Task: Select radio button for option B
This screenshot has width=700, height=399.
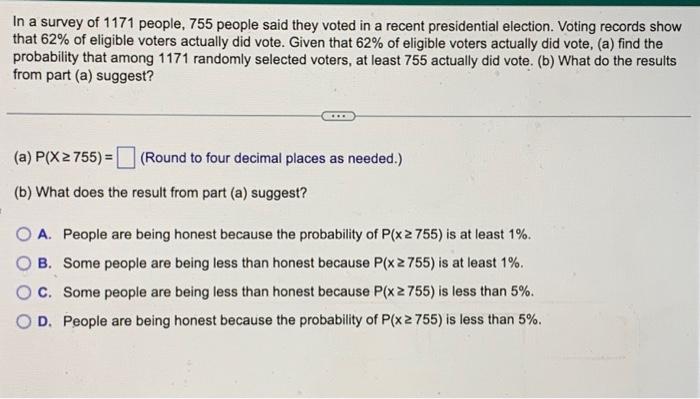Action: pyautogui.click(x=23, y=263)
